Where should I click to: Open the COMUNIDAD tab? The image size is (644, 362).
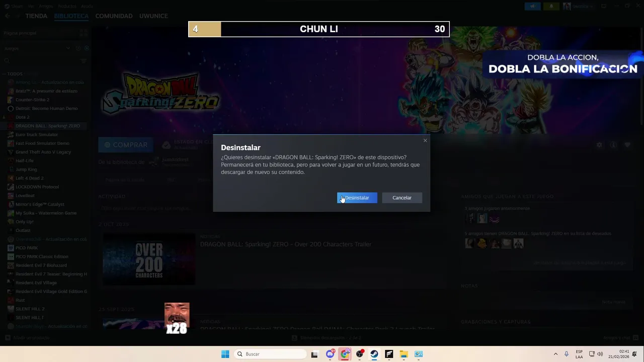[x=114, y=16]
